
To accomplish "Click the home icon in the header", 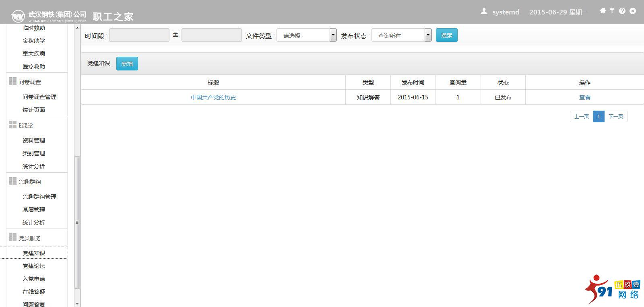I will point(603,11).
